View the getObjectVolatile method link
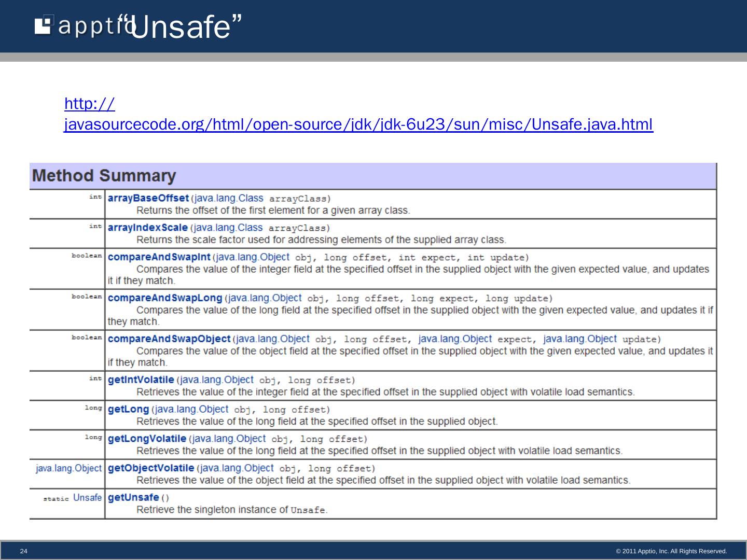747x560 pixels. click(x=150, y=469)
